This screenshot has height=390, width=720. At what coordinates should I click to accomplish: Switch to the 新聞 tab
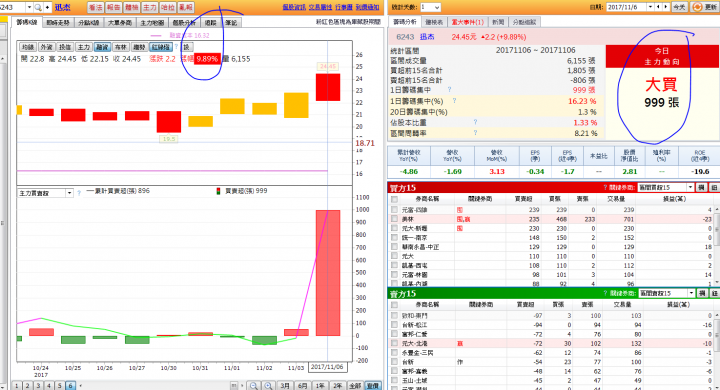(x=498, y=22)
